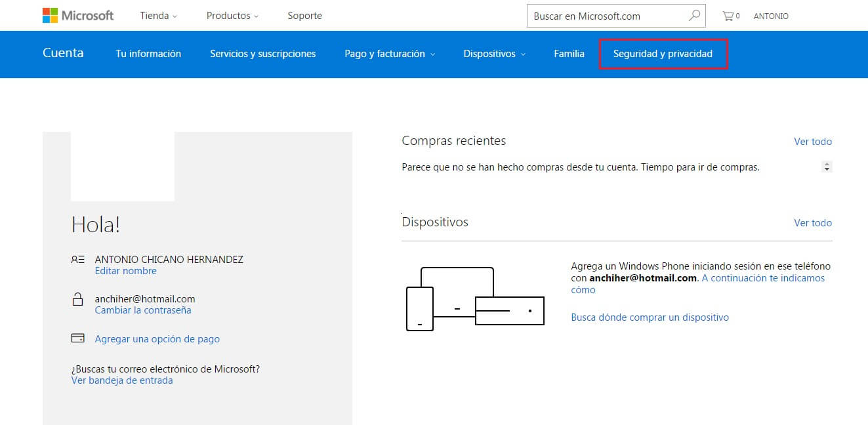
Task: Switch to the Tu información tab
Action: coord(148,54)
